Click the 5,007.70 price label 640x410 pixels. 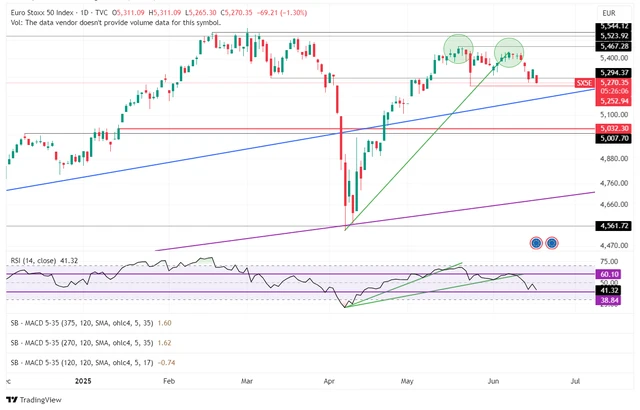[x=613, y=138]
